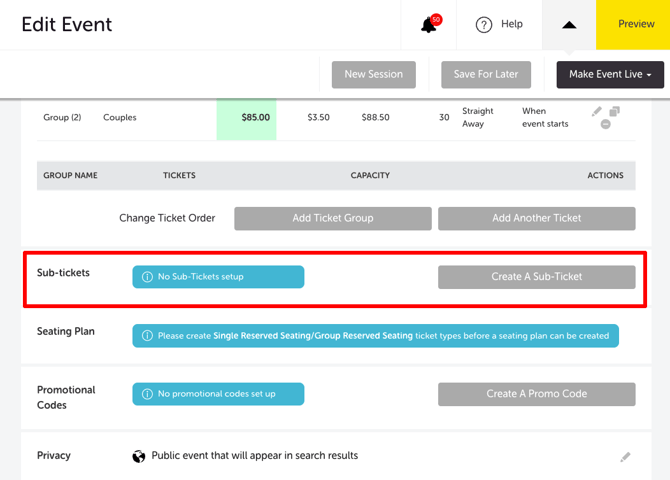Image resolution: width=670 pixels, height=480 pixels.
Task: Click info icon in Seating Plan notice
Action: (147, 336)
